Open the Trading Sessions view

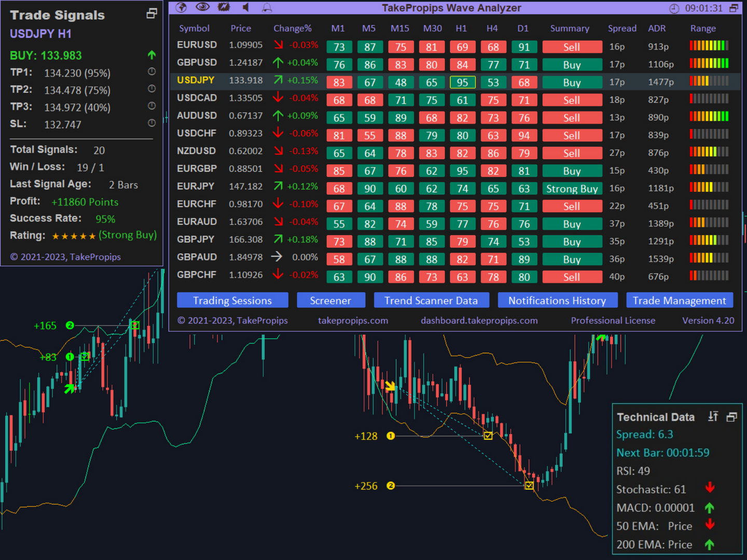pos(232,300)
